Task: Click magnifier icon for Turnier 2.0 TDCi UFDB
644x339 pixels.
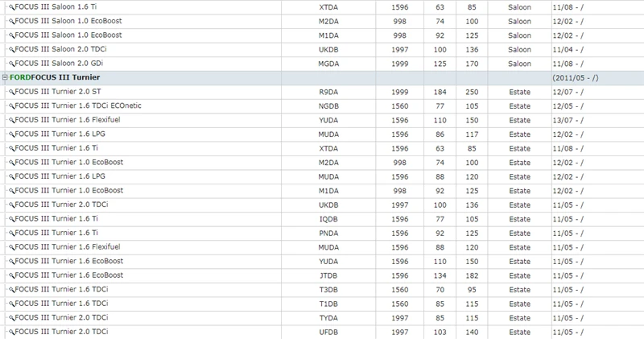Action: [11, 332]
